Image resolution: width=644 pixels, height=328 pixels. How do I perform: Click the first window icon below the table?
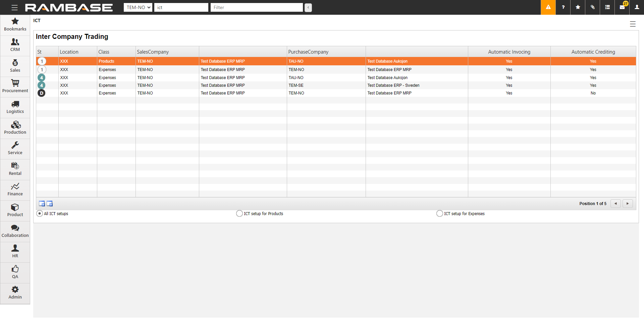click(x=42, y=204)
